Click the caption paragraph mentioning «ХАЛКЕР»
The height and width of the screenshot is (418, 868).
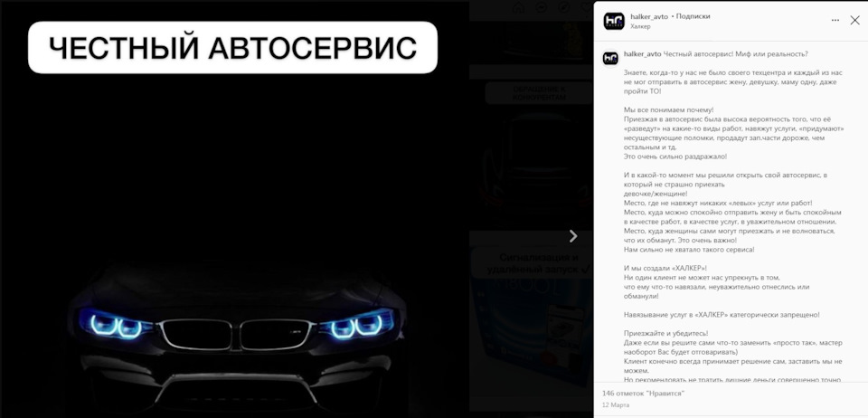(x=716, y=281)
